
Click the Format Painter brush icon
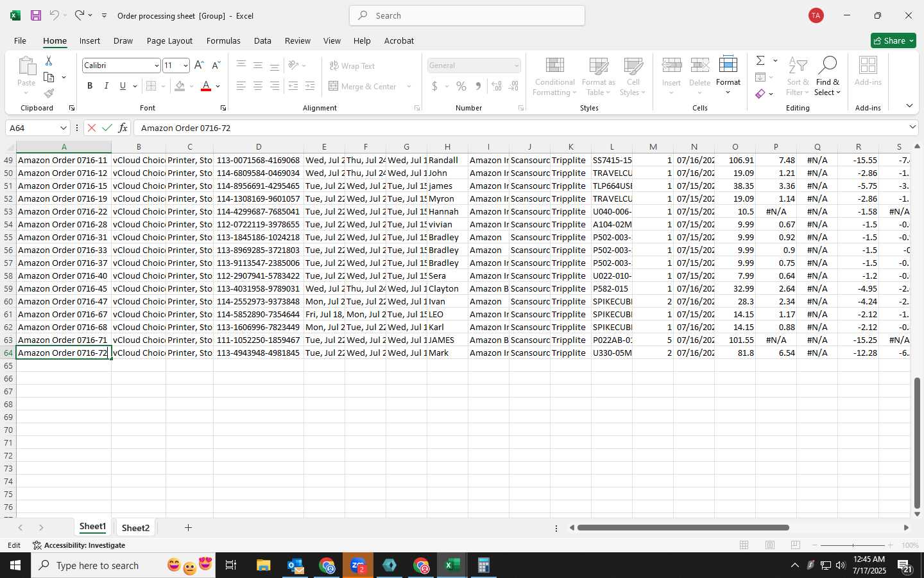[x=49, y=94]
